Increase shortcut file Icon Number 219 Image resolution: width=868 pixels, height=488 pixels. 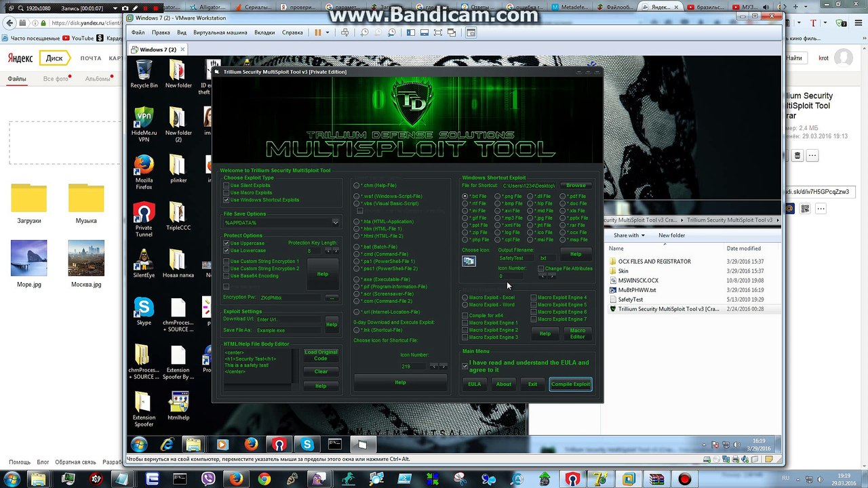(443, 366)
